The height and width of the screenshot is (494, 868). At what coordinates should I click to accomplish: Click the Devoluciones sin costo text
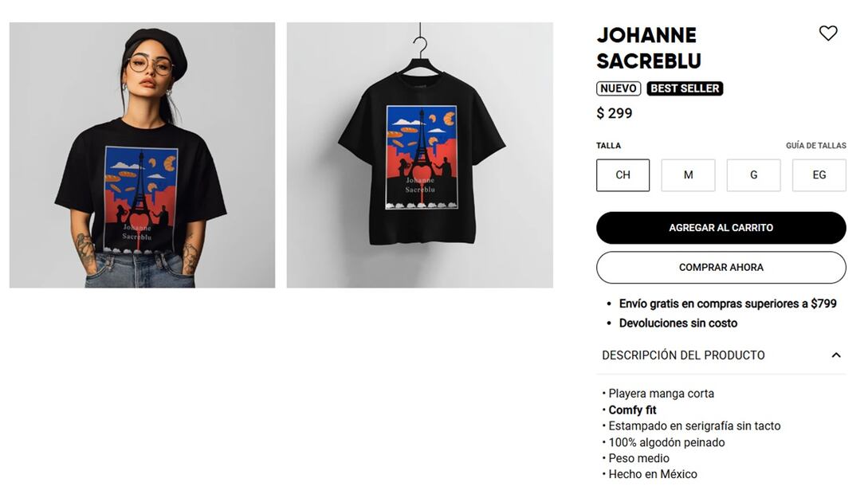click(x=678, y=323)
